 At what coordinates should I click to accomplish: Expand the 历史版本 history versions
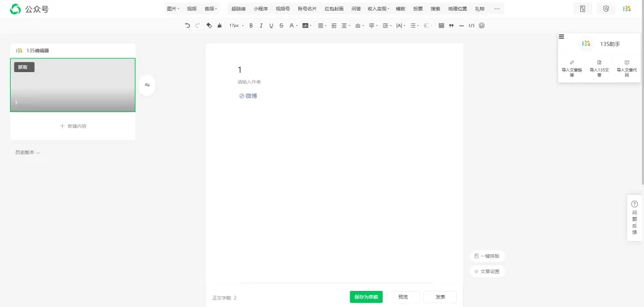(27, 152)
